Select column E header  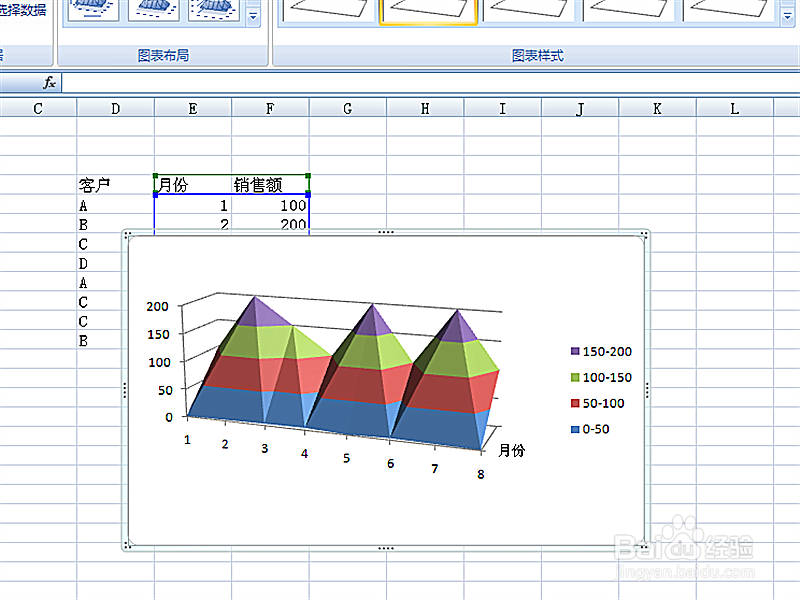point(193,109)
